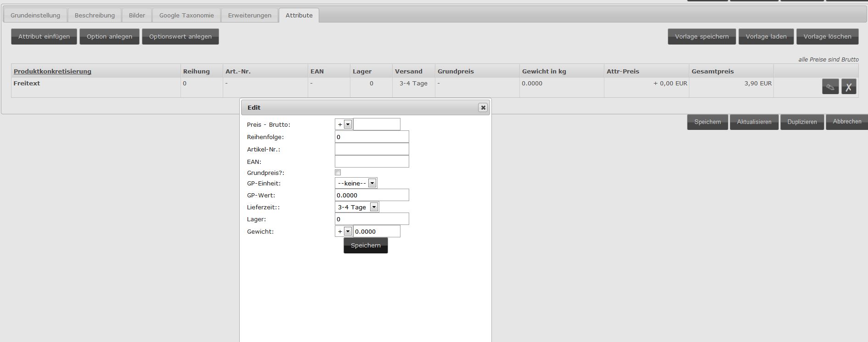This screenshot has height=342, width=868.
Task: Click the Duplizieren button
Action: click(x=802, y=122)
